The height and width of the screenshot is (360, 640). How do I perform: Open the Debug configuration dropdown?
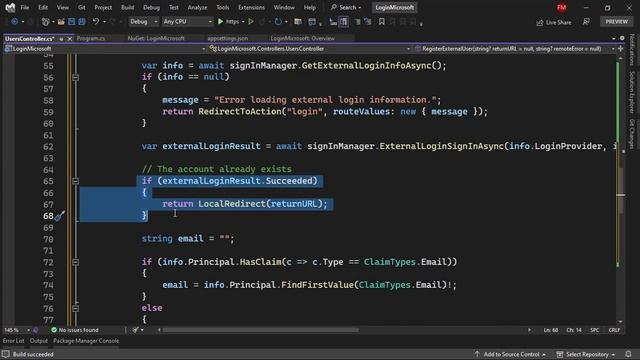[144, 22]
